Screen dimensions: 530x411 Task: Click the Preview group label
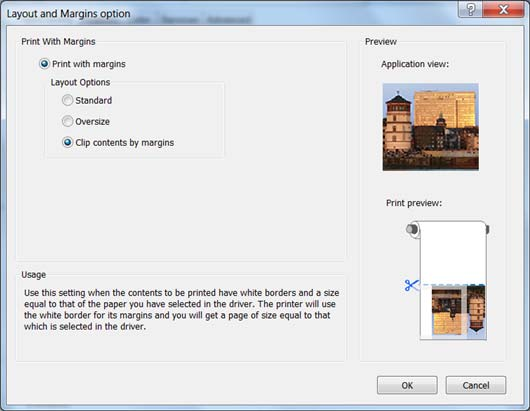coord(381,42)
